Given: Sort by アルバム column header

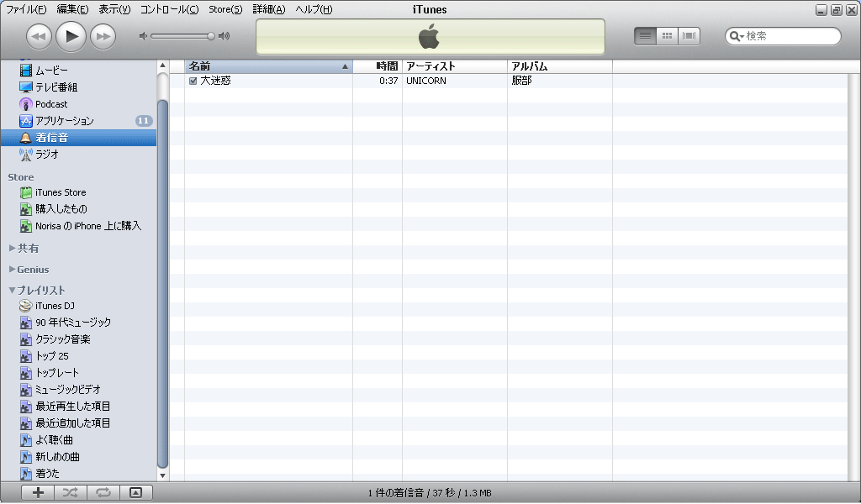Looking at the screenshot, I should [x=560, y=66].
